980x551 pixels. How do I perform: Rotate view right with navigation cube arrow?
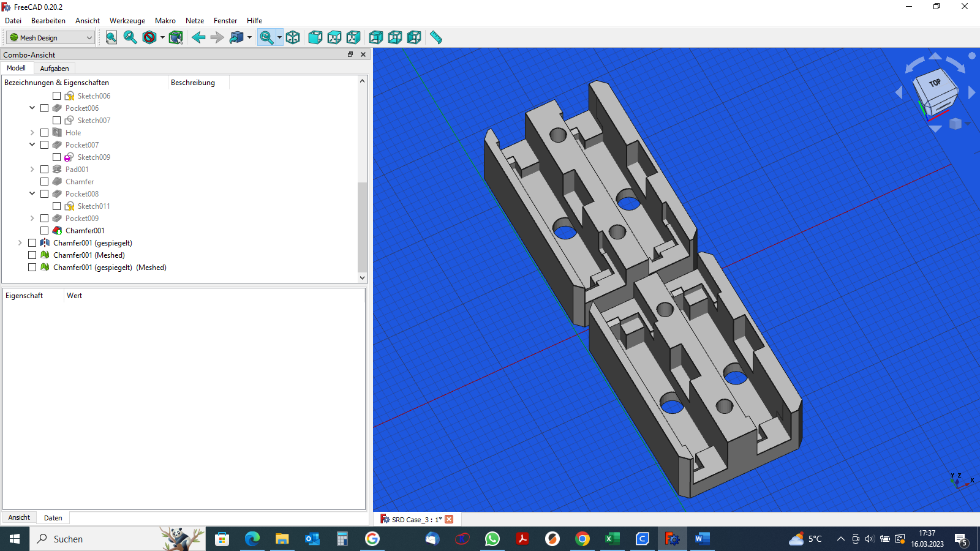point(971,92)
